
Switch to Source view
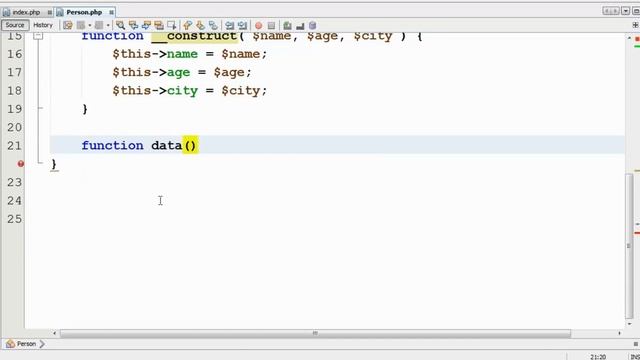point(15,25)
